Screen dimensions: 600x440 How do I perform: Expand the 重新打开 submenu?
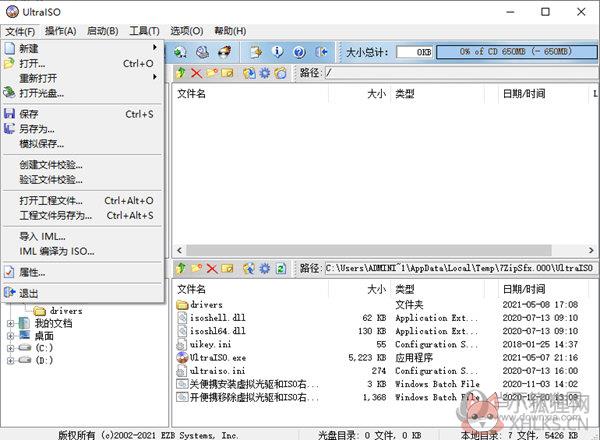[83, 78]
